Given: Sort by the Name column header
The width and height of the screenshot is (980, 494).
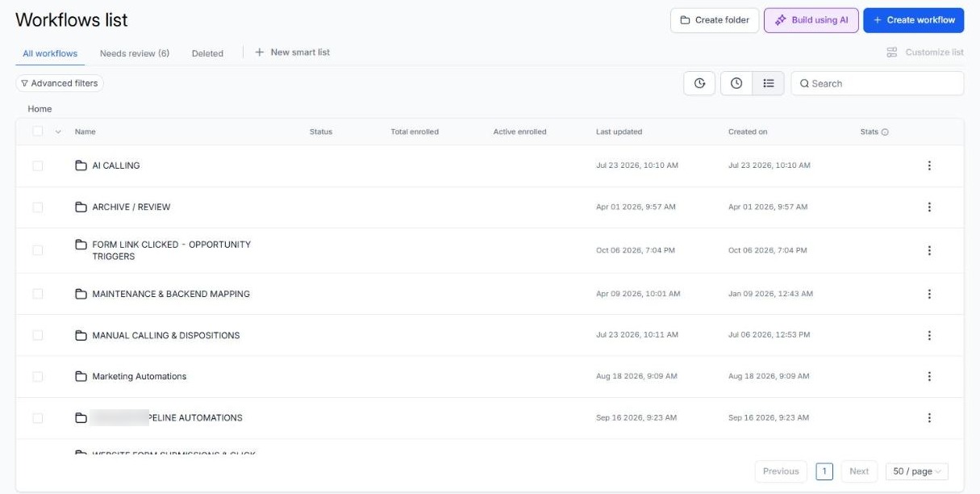Looking at the screenshot, I should tap(85, 132).
